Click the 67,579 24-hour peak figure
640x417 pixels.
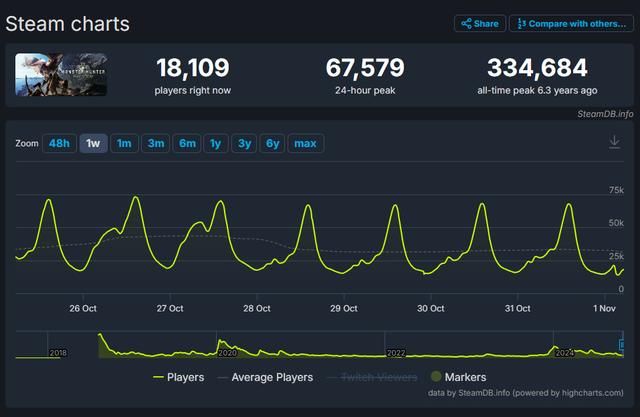tap(365, 68)
